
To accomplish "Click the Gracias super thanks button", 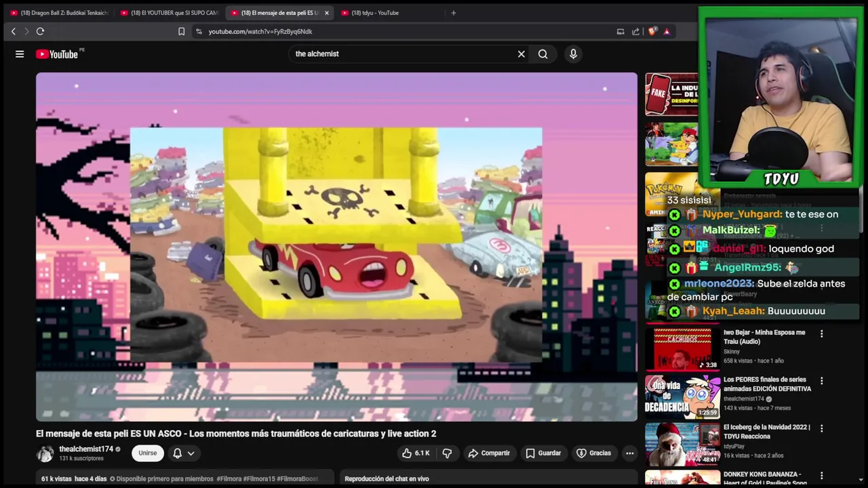I will point(594,453).
